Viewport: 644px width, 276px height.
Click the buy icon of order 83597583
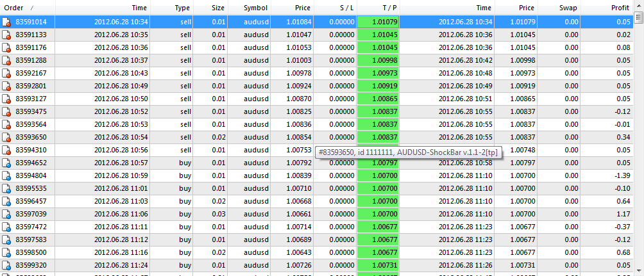pyautogui.click(x=6, y=240)
